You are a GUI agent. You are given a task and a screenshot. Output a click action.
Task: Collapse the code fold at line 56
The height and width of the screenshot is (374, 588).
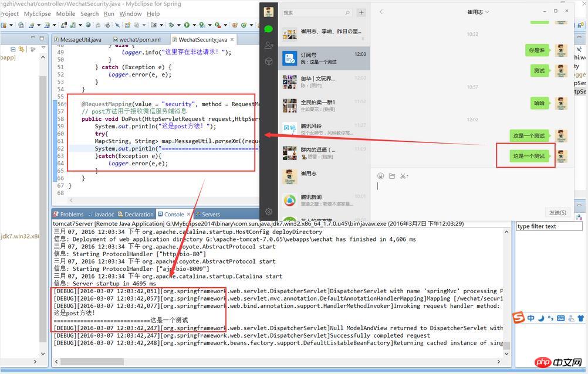[65, 104]
